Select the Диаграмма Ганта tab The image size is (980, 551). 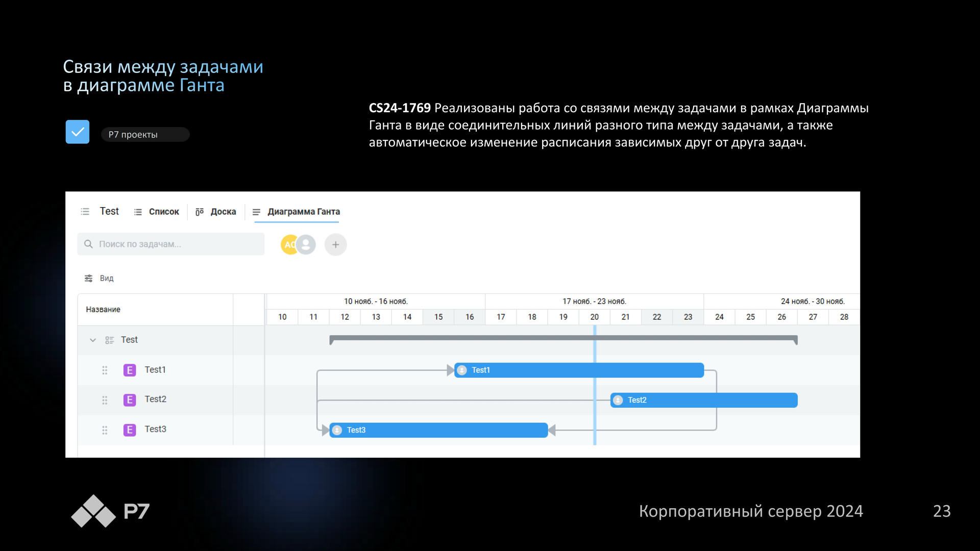[297, 212]
